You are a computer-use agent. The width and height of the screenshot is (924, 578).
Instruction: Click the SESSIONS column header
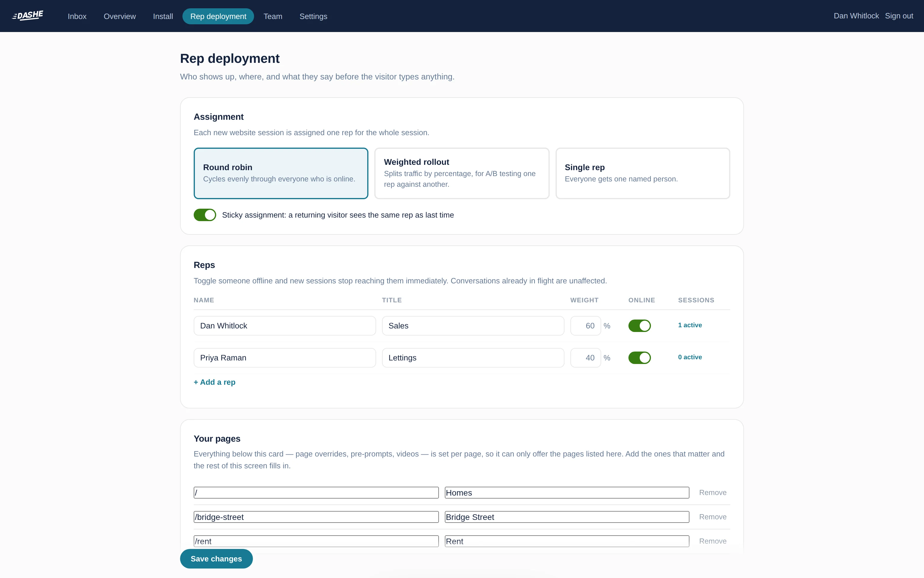[x=696, y=300]
